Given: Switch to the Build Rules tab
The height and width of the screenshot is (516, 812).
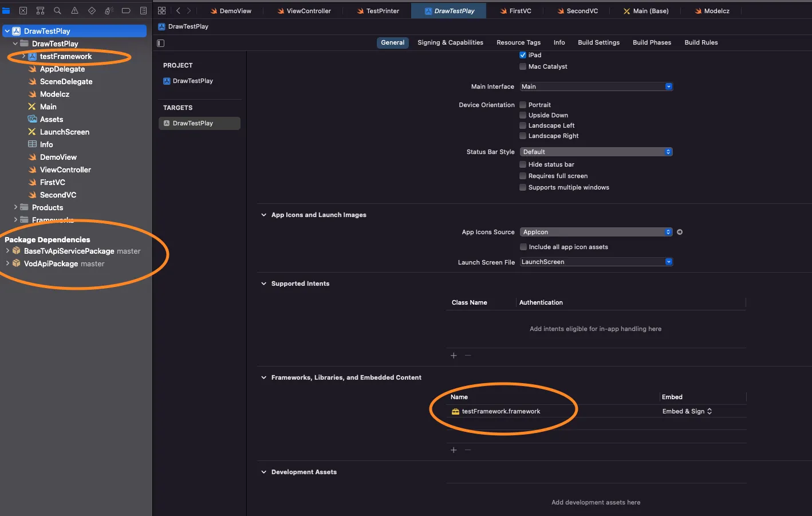Looking at the screenshot, I should (x=701, y=42).
